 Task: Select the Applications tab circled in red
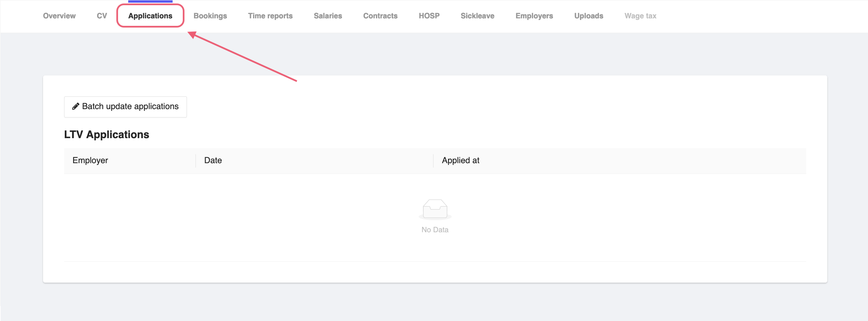(x=150, y=15)
